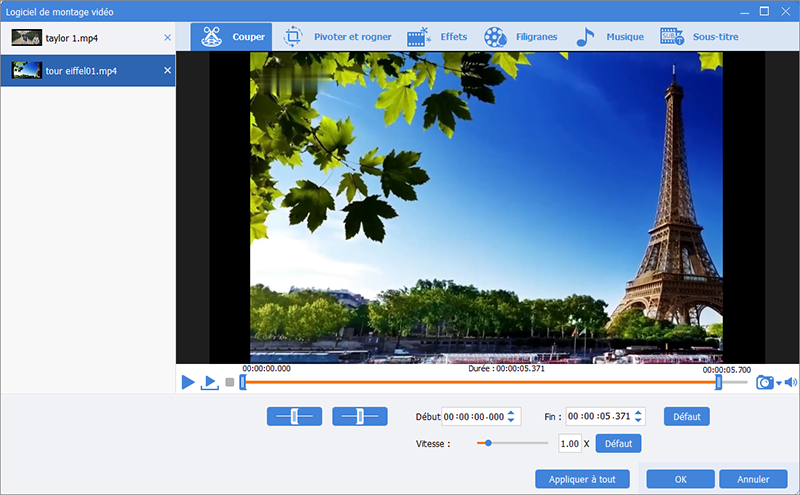The height and width of the screenshot is (495, 800).
Task: Select taylor 1.mp4 in file list
Action: 88,38
